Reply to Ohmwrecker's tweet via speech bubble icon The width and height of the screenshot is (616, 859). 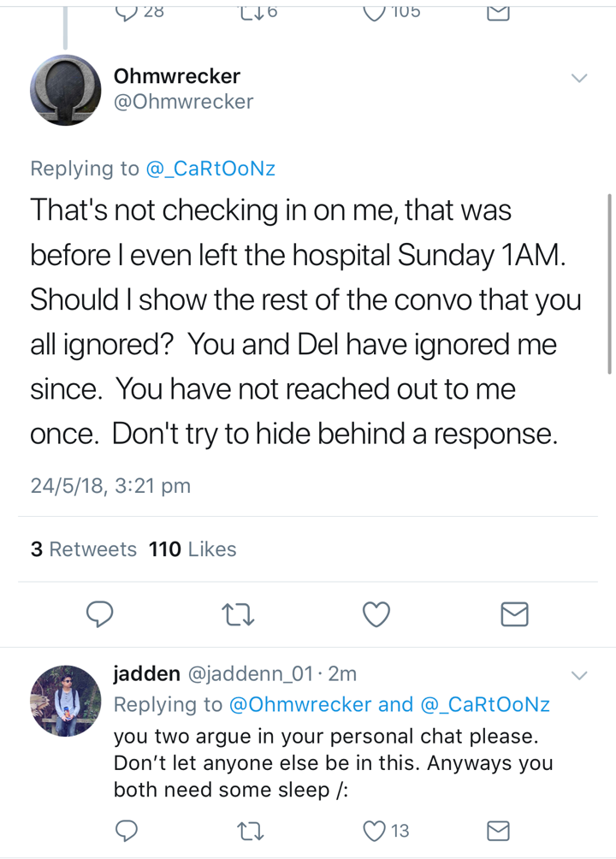[x=100, y=613]
